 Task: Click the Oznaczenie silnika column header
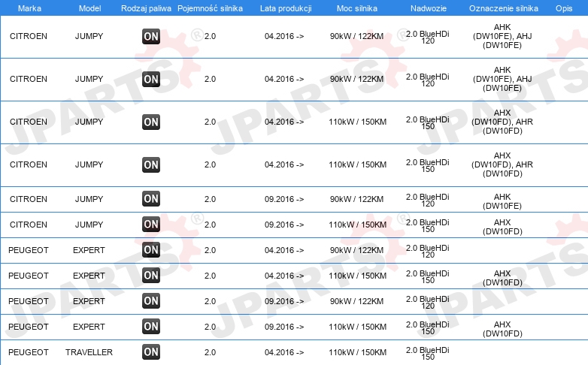tap(503, 8)
